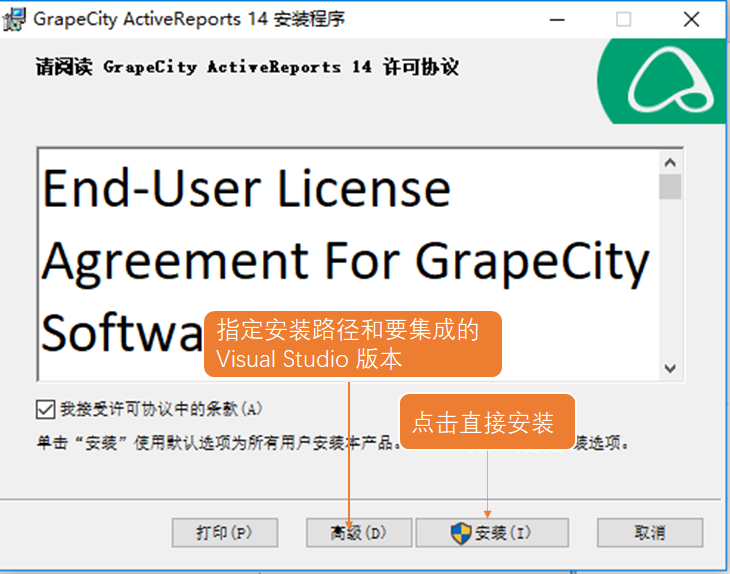The width and height of the screenshot is (730, 574).
Task: Click the 打印(P) button
Action: click(x=225, y=533)
